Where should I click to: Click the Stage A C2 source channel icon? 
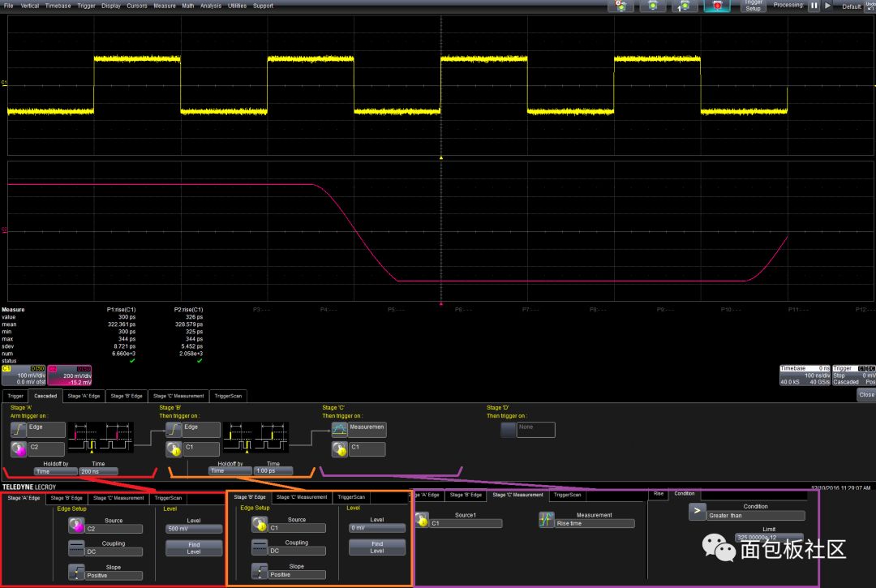click(18, 449)
